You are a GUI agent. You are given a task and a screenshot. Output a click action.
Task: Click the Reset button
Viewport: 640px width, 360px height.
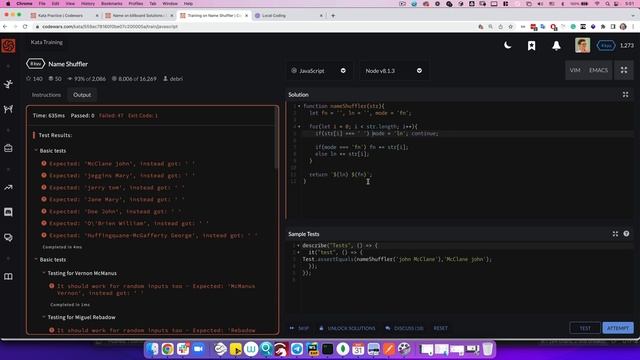[x=440, y=328]
